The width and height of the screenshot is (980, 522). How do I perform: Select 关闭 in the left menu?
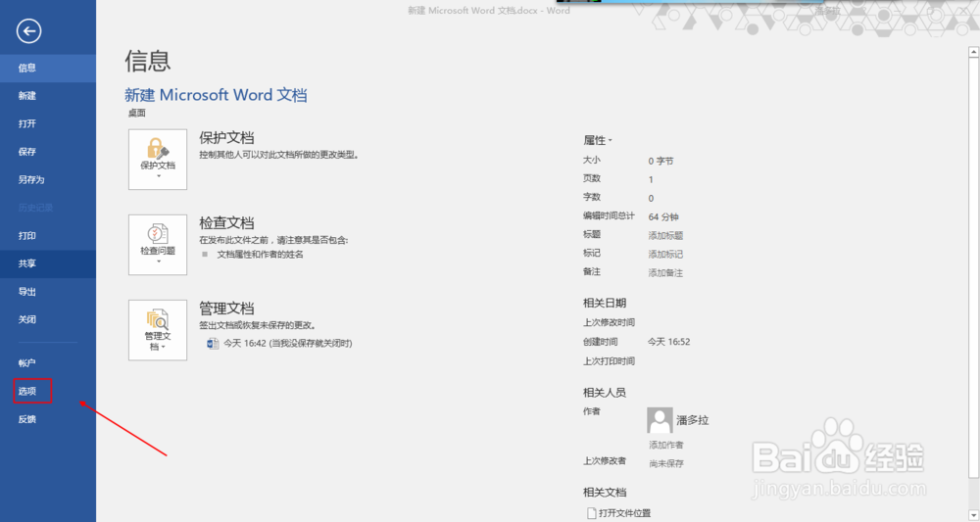pos(48,319)
